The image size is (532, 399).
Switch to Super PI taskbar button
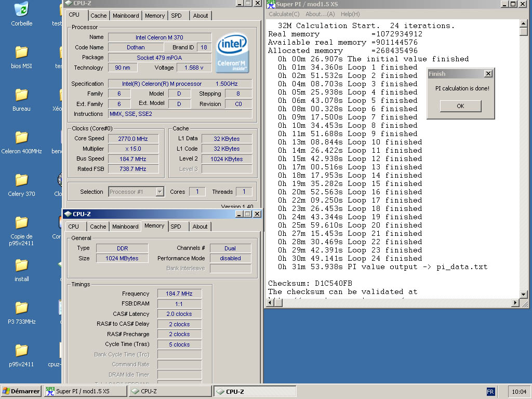(85, 391)
